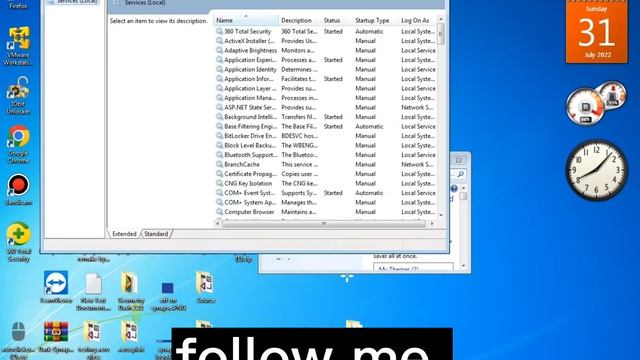
Task: Click the gear icon for 360 Total Security service
Action: [x=219, y=31]
